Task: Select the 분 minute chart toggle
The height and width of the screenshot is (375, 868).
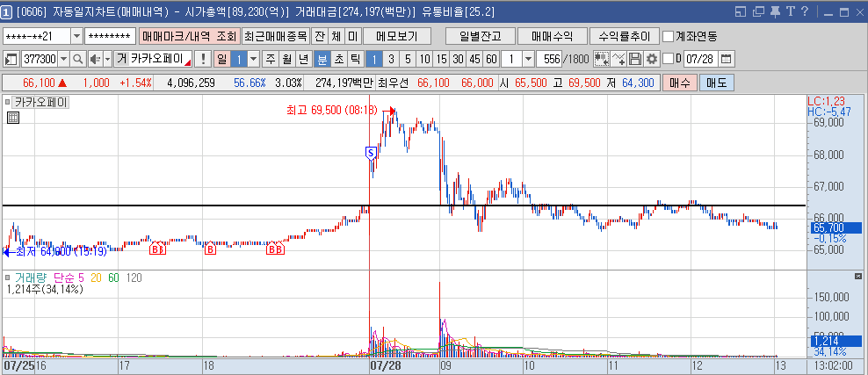Action: (x=322, y=59)
